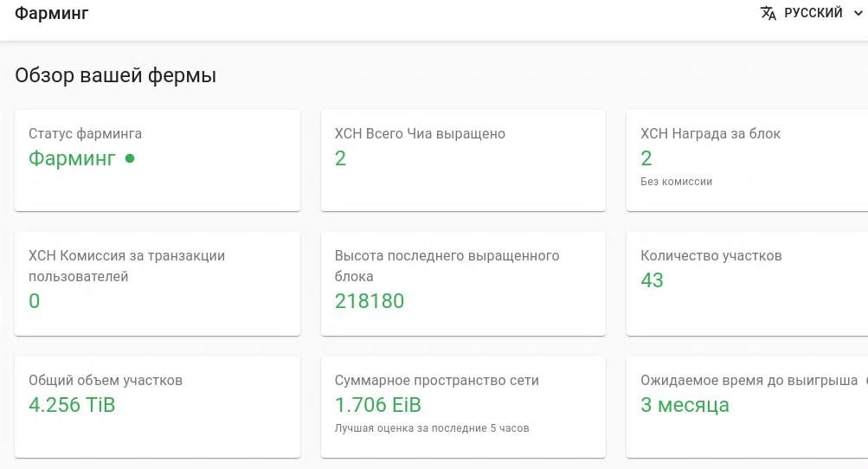
Task: Click Высота последнего выращенного блока label
Action: coord(447,266)
